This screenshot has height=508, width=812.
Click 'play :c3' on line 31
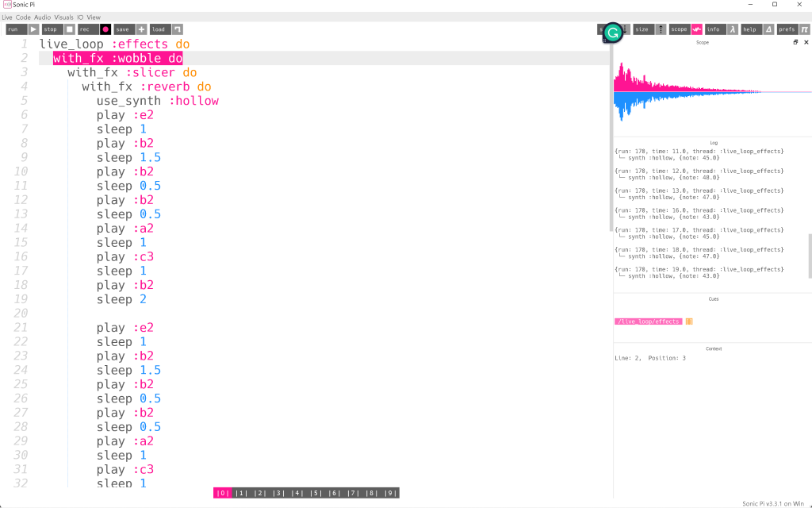[124, 470]
